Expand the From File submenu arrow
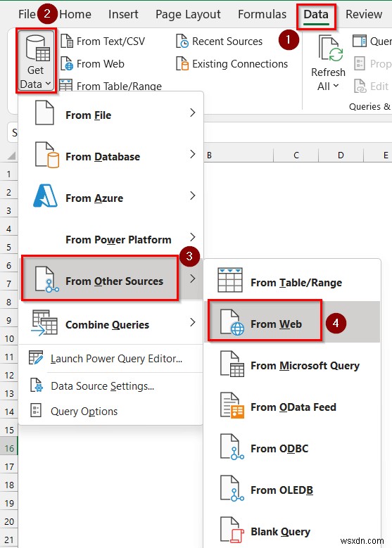Image resolution: width=392 pixels, height=548 pixels. [x=193, y=113]
